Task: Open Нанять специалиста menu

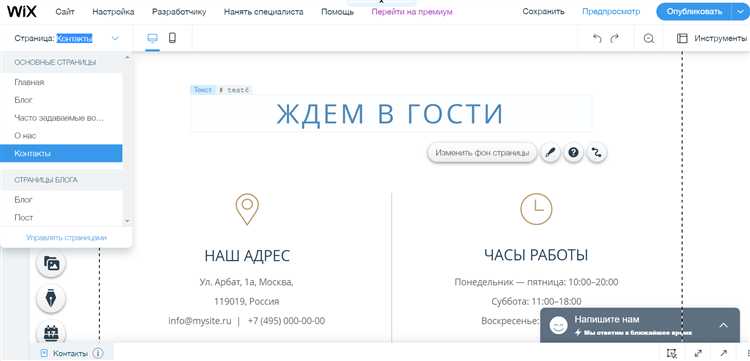Action: point(264,12)
